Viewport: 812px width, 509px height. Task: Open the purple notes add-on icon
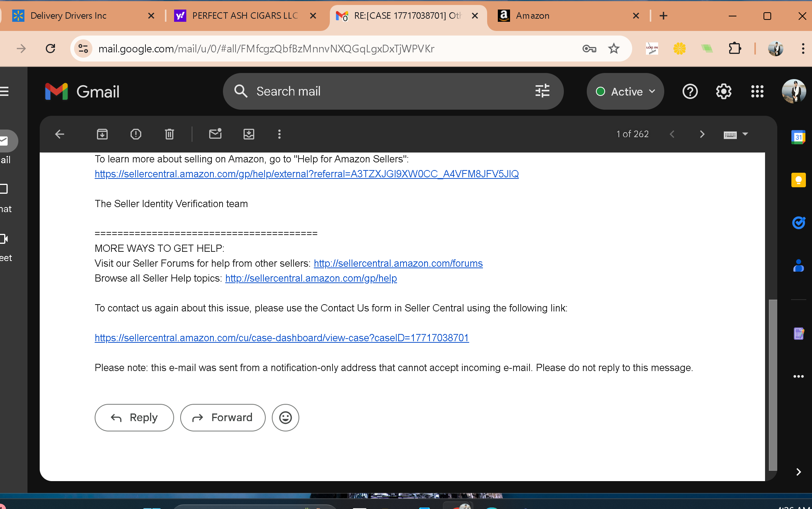(x=798, y=334)
